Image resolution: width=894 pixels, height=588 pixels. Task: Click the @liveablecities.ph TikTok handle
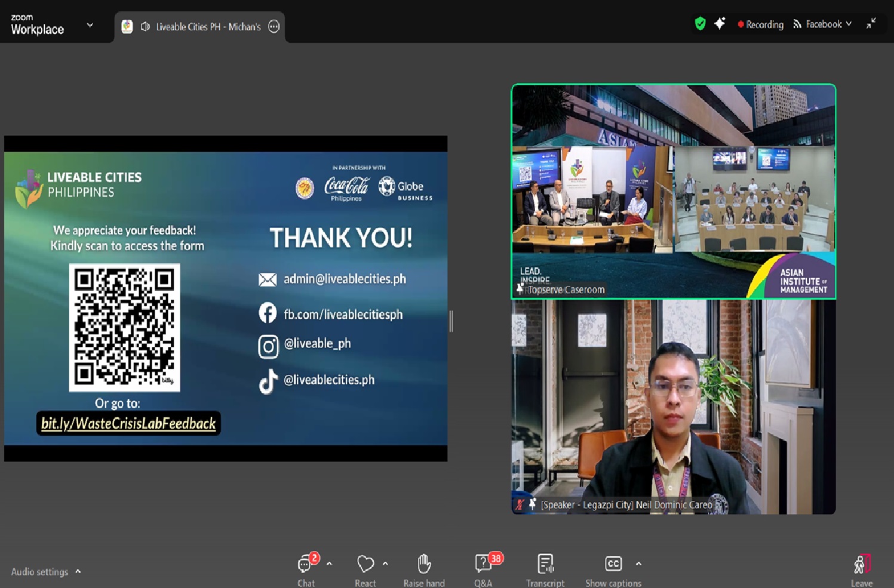pos(329,380)
